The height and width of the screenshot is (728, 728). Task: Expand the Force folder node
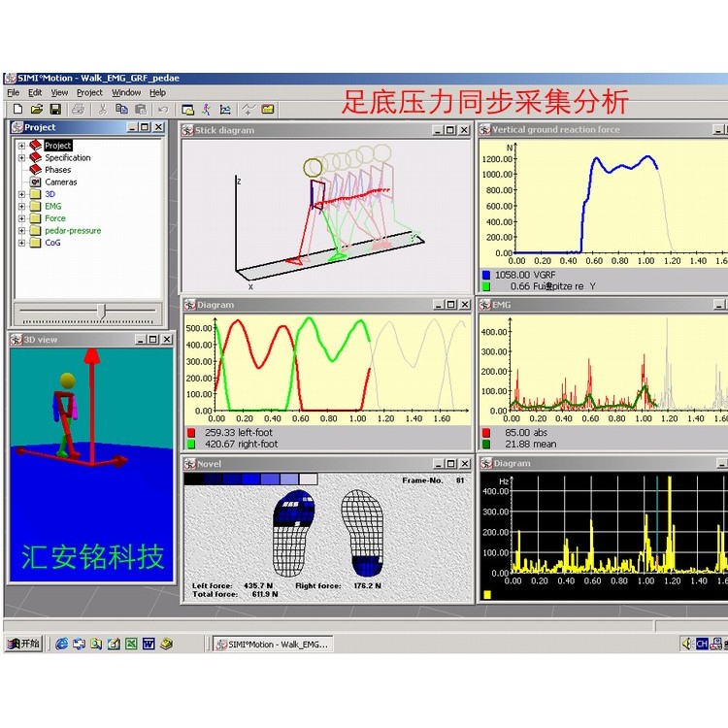21,218
